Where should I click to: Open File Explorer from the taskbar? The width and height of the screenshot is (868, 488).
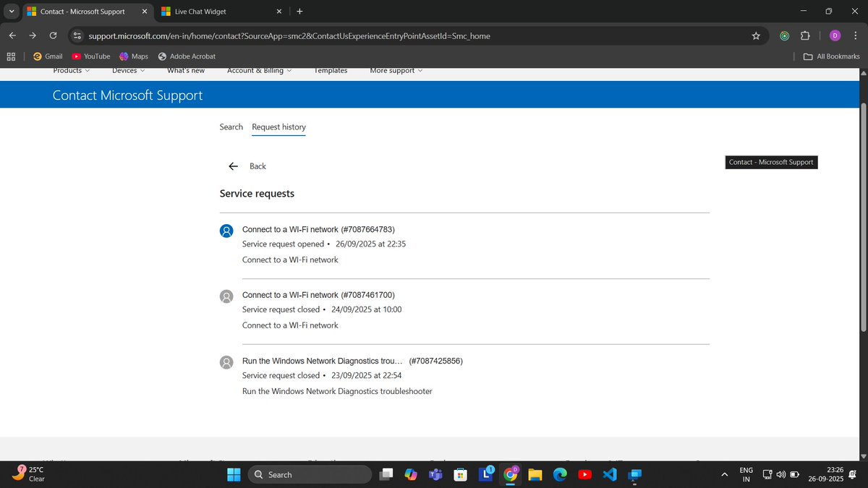tap(535, 474)
